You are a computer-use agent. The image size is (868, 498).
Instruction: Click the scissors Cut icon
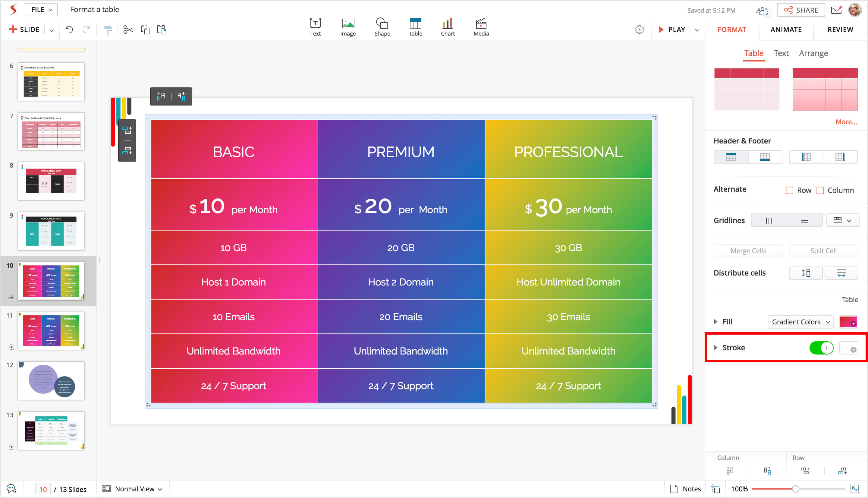(128, 30)
